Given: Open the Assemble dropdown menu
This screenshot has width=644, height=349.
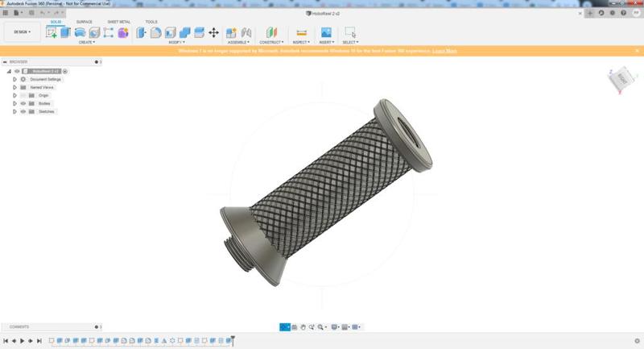Looking at the screenshot, I should tap(238, 43).
